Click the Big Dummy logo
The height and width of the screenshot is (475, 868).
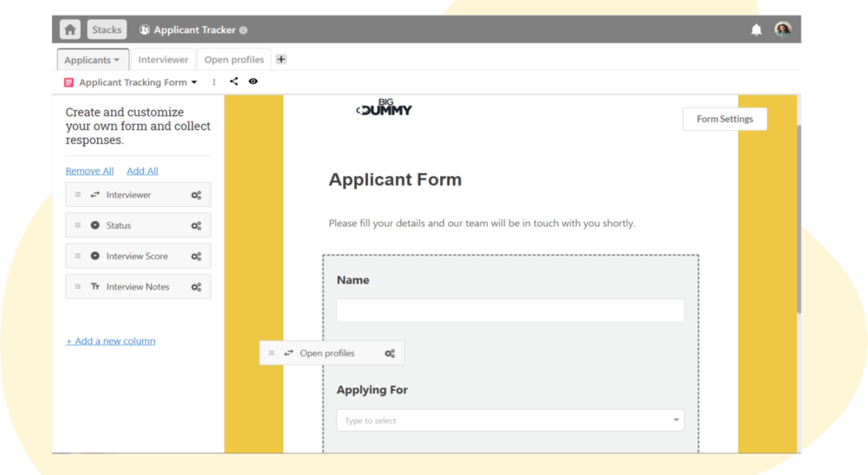click(x=384, y=107)
